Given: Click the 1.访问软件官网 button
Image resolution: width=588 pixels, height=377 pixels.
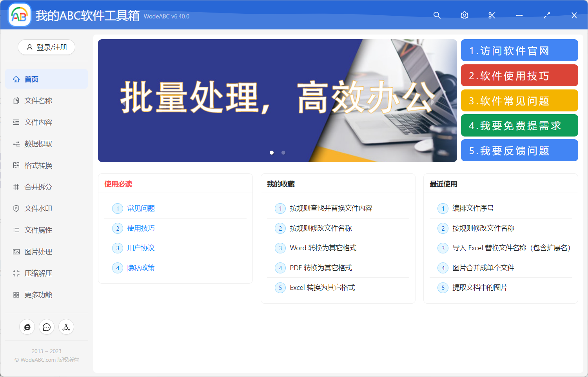Looking at the screenshot, I should [x=519, y=50].
